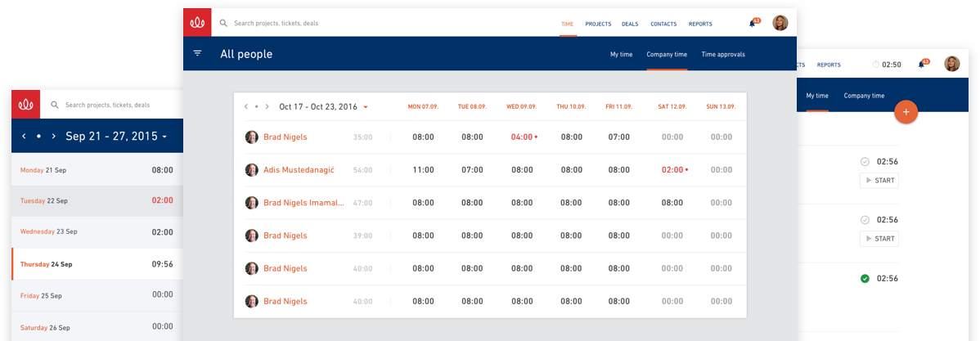Click Adis Mustedanagić avatar photo
Image resolution: width=980 pixels, height=341 pixels.
coord(252,170)
